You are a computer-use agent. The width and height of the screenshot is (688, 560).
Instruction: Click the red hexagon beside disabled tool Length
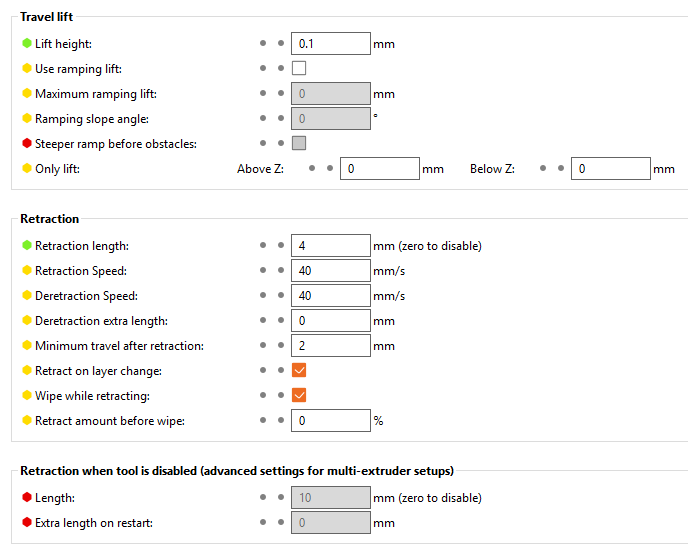coord(27,497)
